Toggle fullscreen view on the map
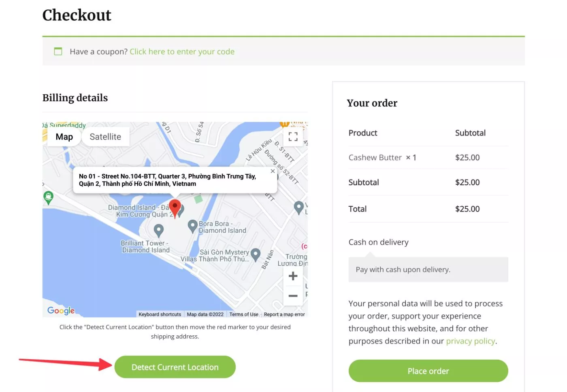Screen dimensions: 567x392 293,137
